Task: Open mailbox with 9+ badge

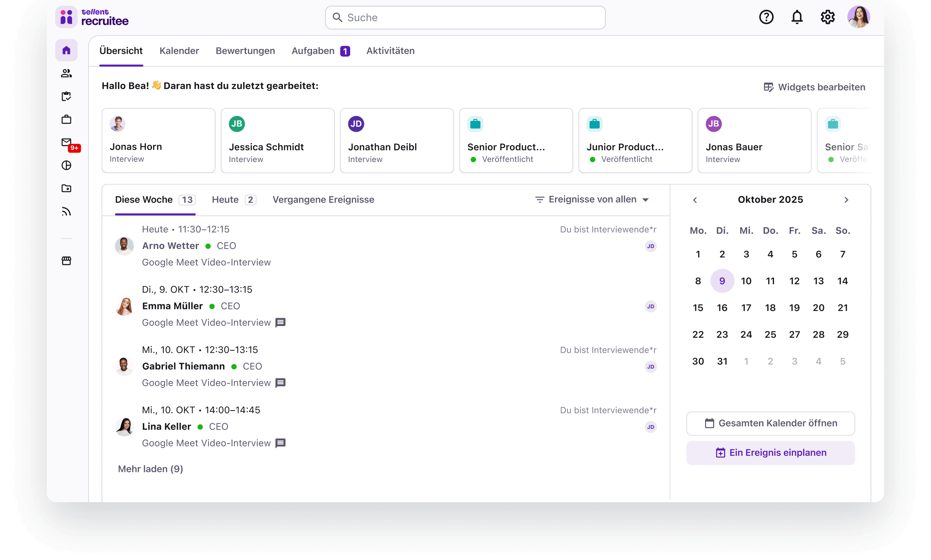Action: [67, 143]
